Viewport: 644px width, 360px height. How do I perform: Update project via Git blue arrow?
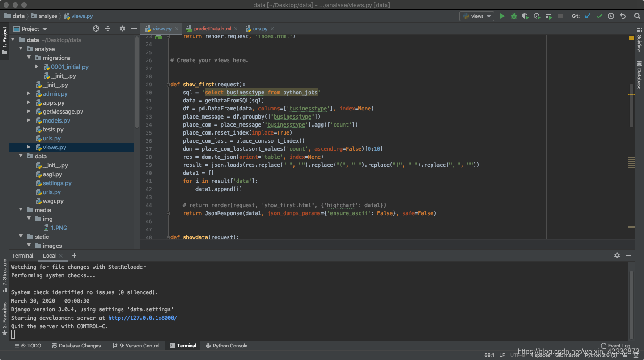click(x=588, y=16)
